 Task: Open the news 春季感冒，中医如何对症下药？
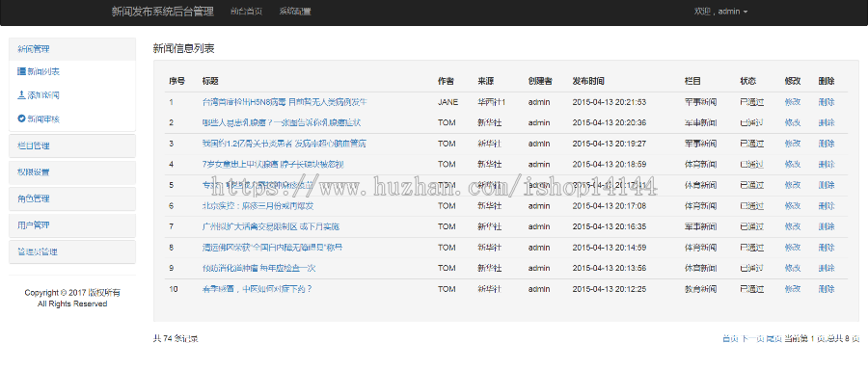click(258, 289)
